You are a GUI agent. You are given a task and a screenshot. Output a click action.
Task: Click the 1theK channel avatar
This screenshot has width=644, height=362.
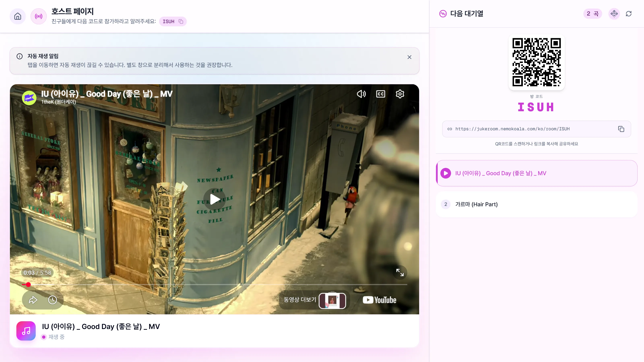[x=29, y=98]
